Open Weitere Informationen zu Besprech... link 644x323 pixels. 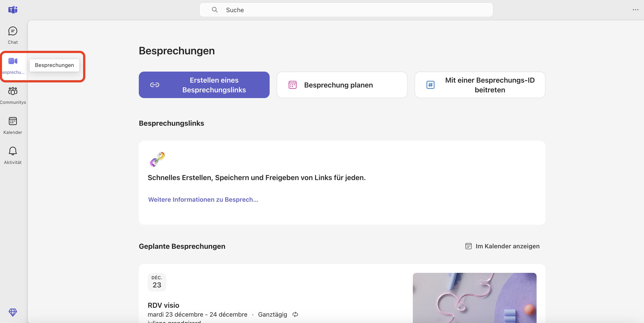(x=203, y=199)
